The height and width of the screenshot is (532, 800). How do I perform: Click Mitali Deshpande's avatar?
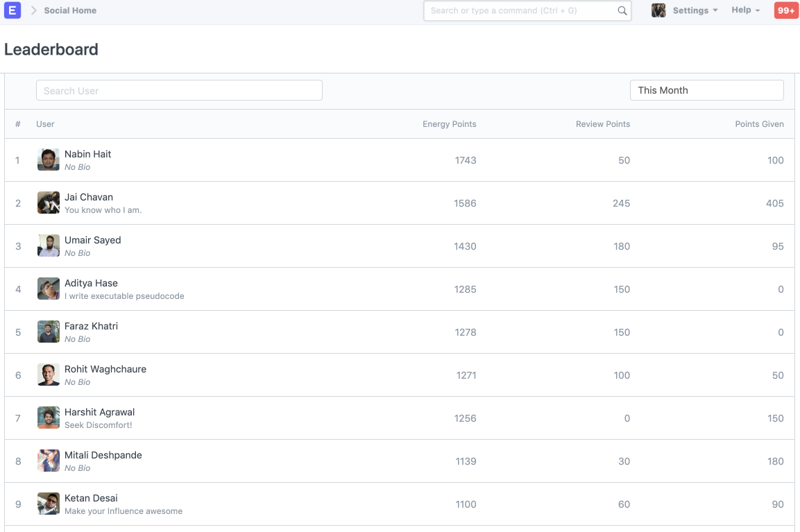48,461
